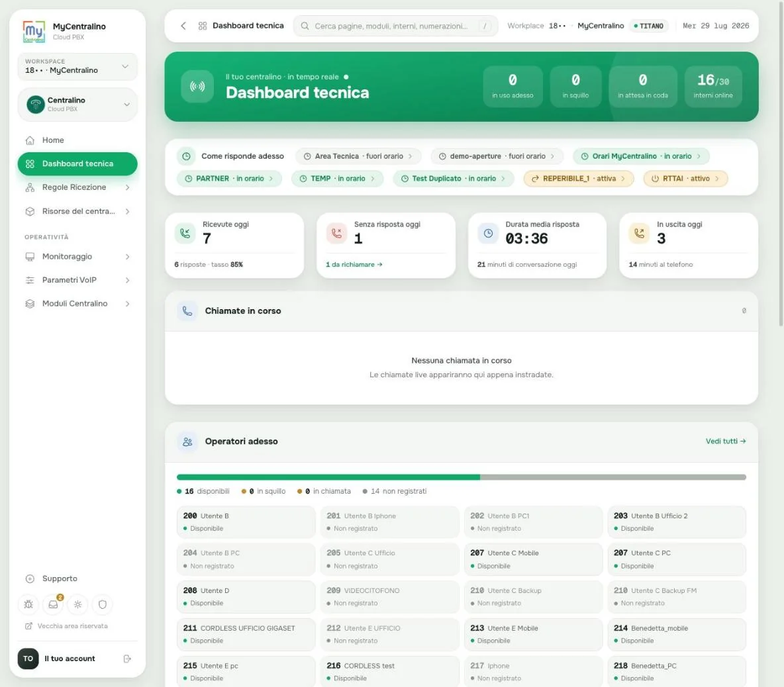Expand the Risorse del centralino submenu chevron
The image size is (784, 687).
coord(128,212)
